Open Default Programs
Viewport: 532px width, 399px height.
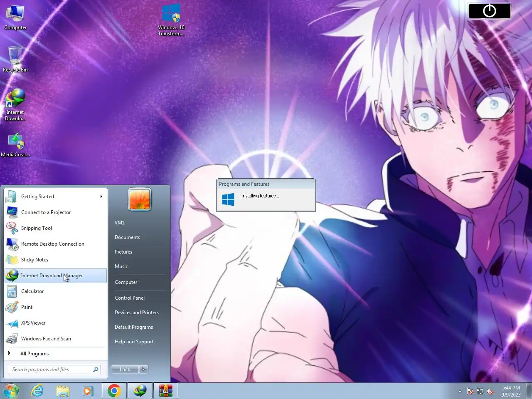(x=139, y=327)
